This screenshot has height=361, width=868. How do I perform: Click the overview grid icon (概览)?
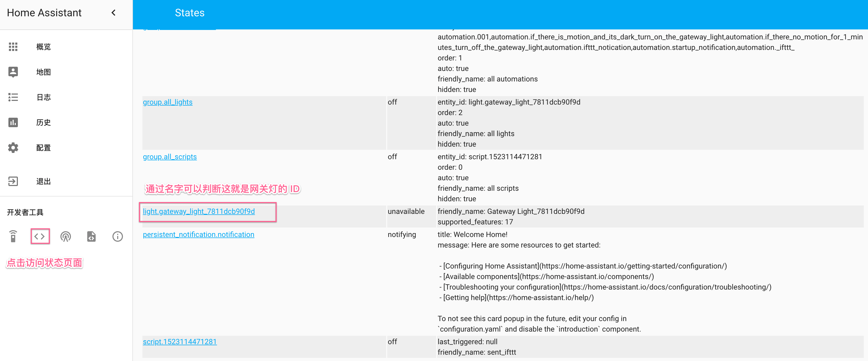click(13, 47)
